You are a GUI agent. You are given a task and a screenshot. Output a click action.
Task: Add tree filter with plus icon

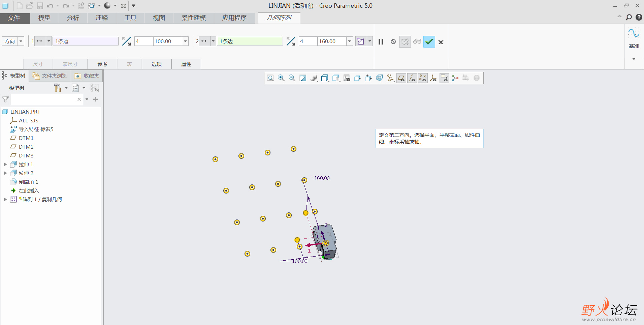coord(96,99)
